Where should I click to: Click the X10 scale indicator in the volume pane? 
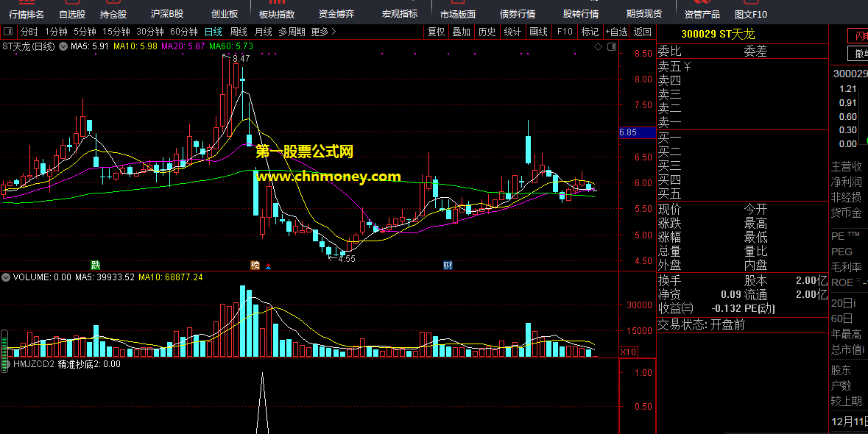(x=628, y=352)
